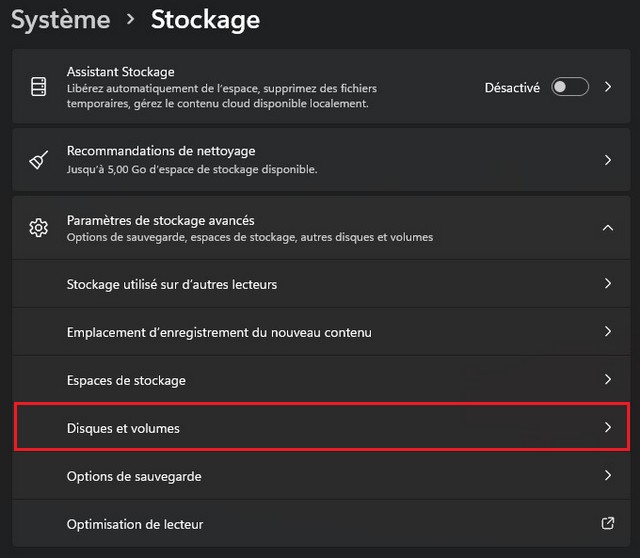Click the chevron on Stockage utilisé sur d'autres lecteurs
Image resolution: width=640 pixels, height=558 pixels.
pyautogui.click(x=608, y=284)
